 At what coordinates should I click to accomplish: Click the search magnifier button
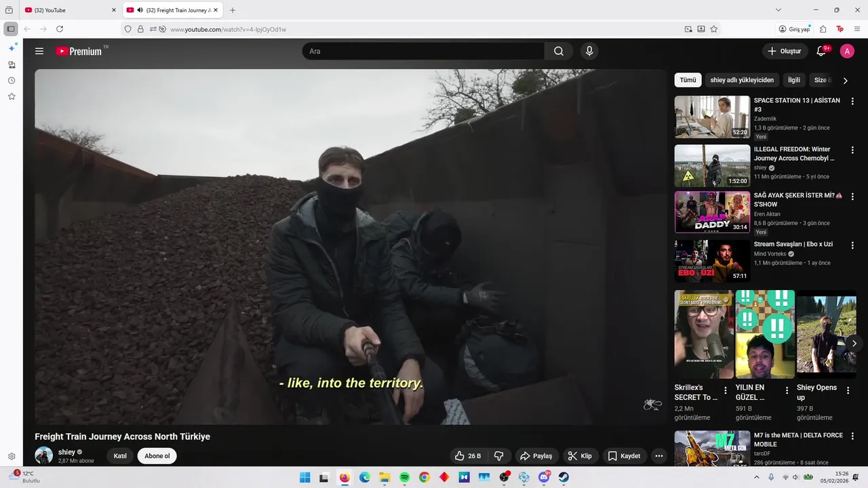pos(559,51)
